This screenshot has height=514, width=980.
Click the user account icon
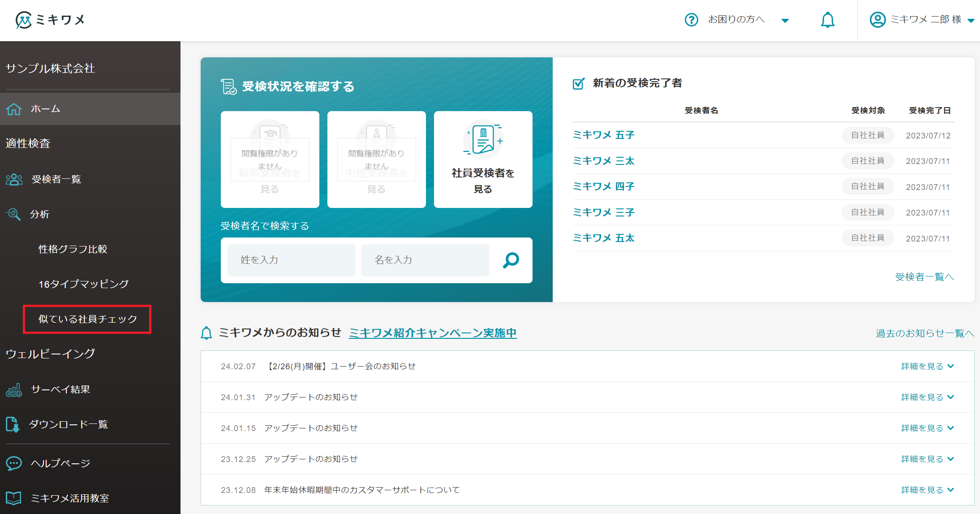point(877,20)
